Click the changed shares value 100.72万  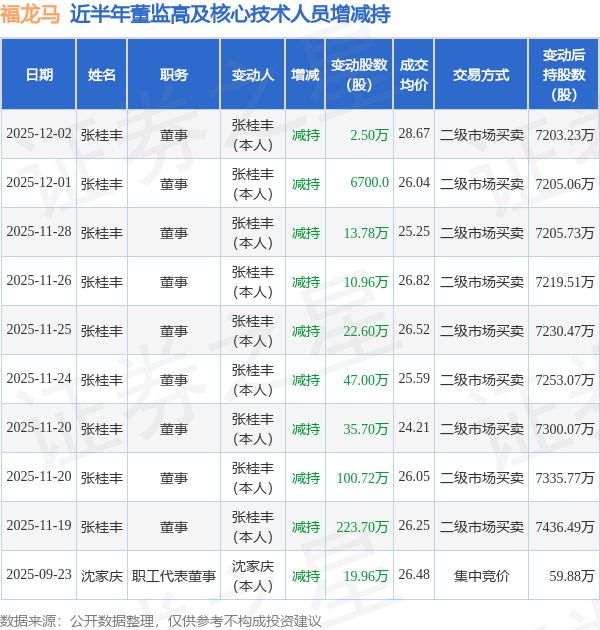[362, 478]
